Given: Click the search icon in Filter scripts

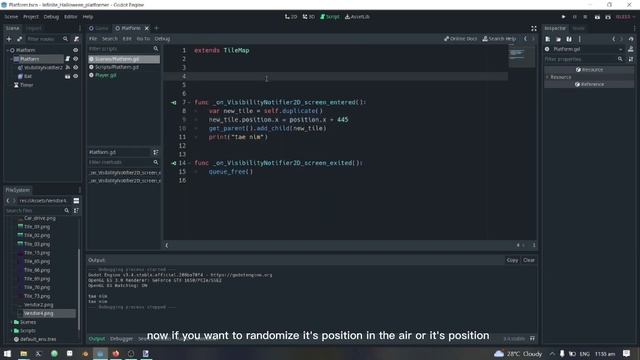Looking at the screenshot, I should (156, 49).
